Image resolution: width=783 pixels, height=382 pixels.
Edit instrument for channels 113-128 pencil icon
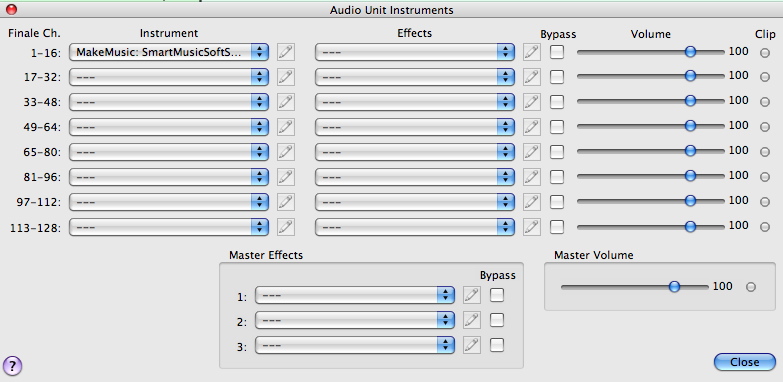286,227
